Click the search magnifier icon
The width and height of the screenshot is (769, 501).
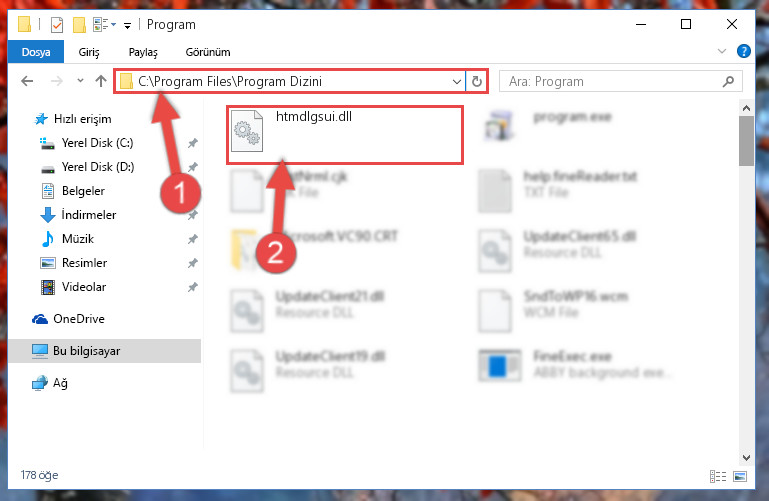tap(728, 81)
